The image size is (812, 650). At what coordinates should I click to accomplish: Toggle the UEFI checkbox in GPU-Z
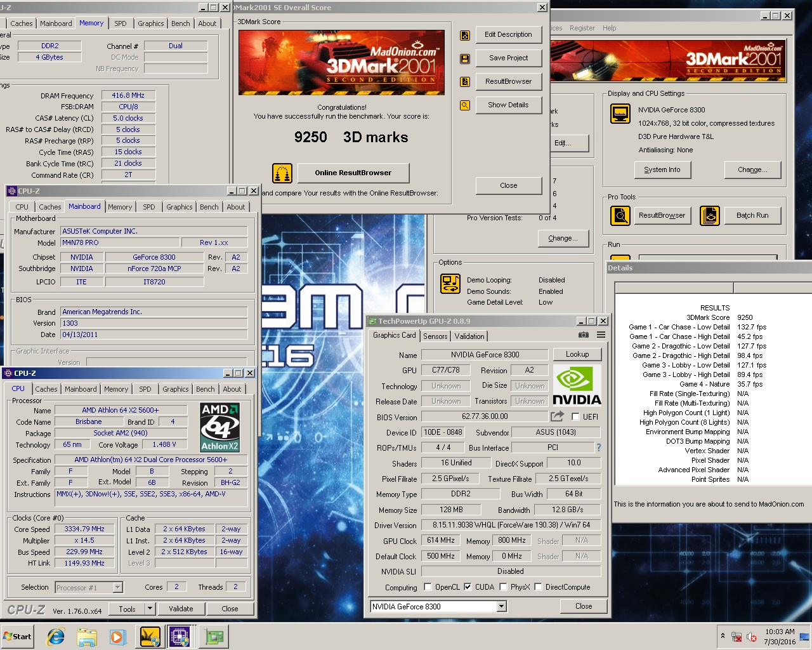tap(575, 417)
